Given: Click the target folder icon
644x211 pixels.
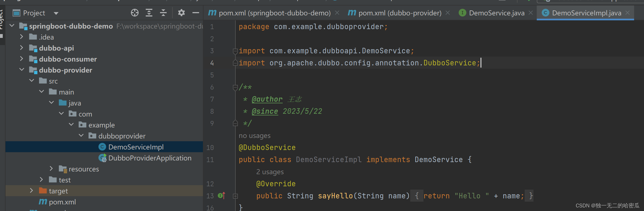Looking at the screenshot, I should coord(43,191).
